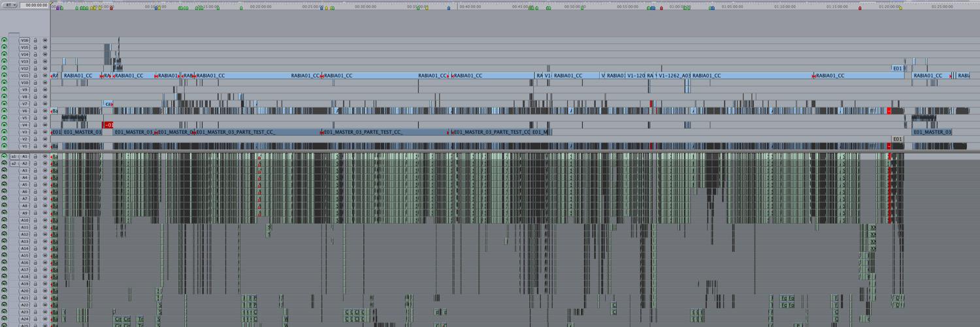Toggle Auto Select for track V2

(x=45, y=139)
